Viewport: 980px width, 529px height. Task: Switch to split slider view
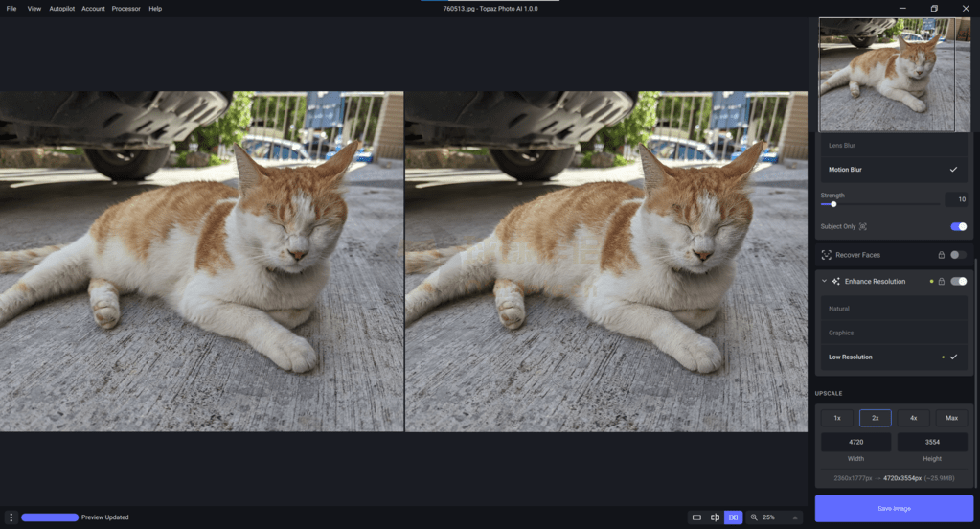pyautogui.click(x=715, y=517)
